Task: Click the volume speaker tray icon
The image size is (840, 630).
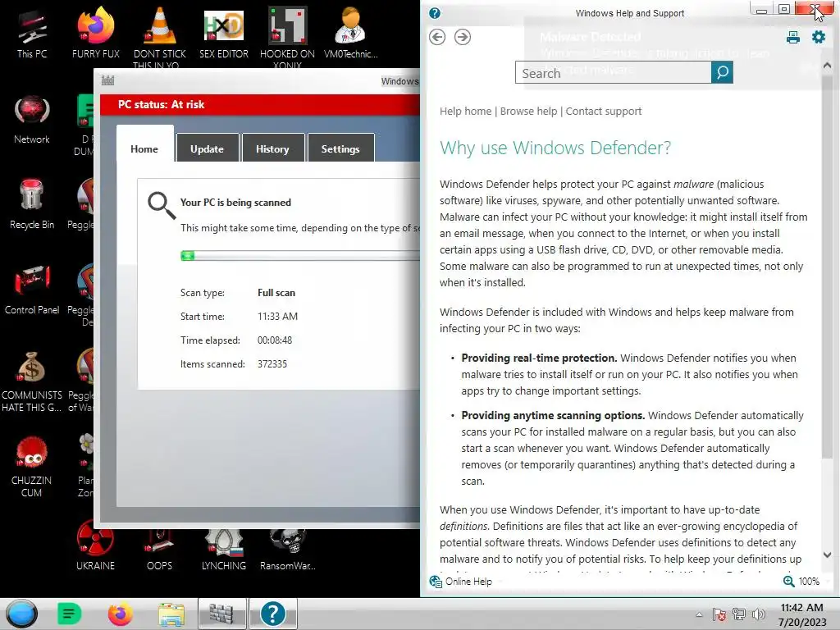Action: [x=759, y=614]
